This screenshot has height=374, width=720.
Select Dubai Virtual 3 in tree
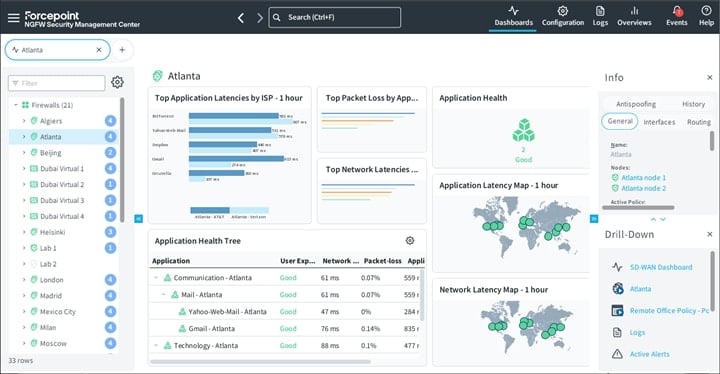click(x=62, y=200)
